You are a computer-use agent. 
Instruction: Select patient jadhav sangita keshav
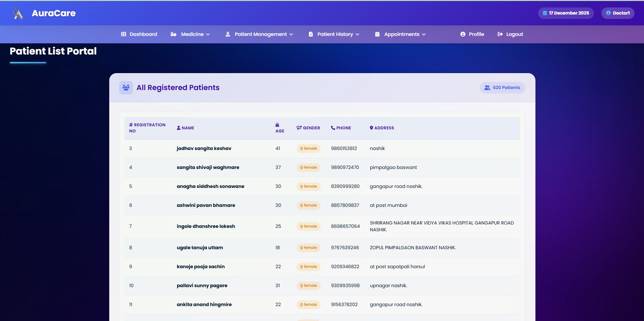click(x=204, y=149)
